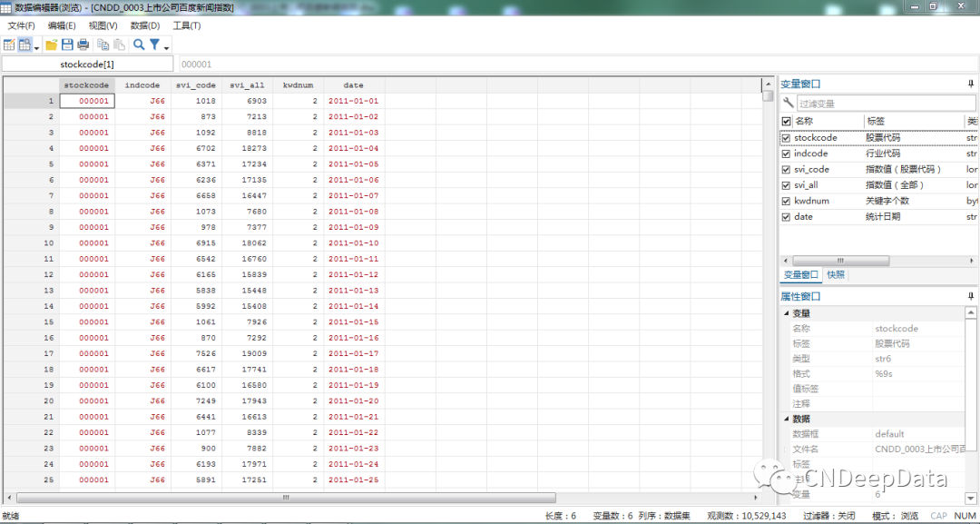Image resolution: width=980 pixels, height=524 pixels.
Task: Toggle the select-all variables checkbox
Action: [x=786, y=122]
